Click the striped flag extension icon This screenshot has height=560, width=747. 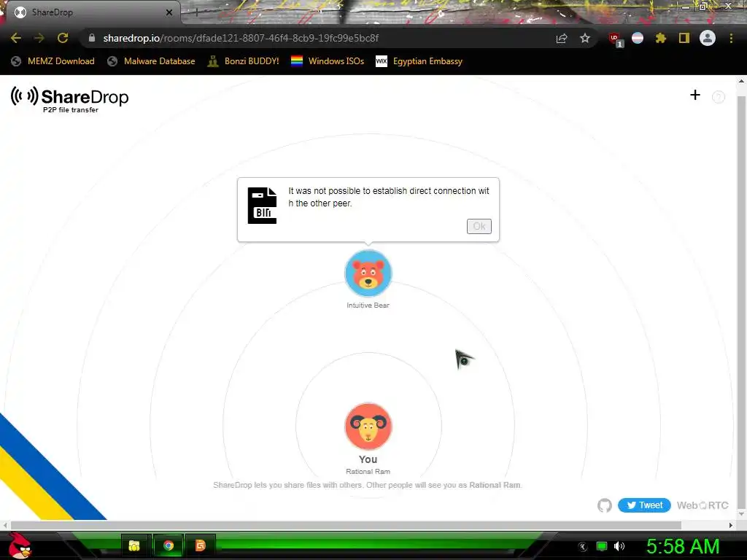(x=638, y=38)
